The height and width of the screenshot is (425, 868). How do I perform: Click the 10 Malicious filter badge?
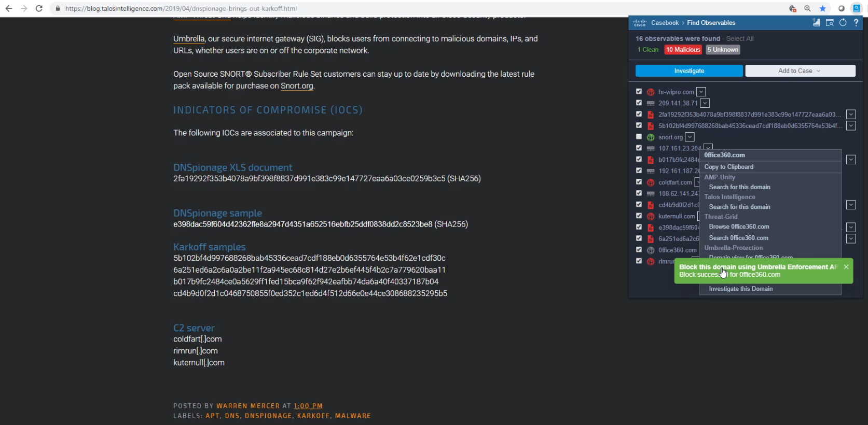tap(683, 50)
